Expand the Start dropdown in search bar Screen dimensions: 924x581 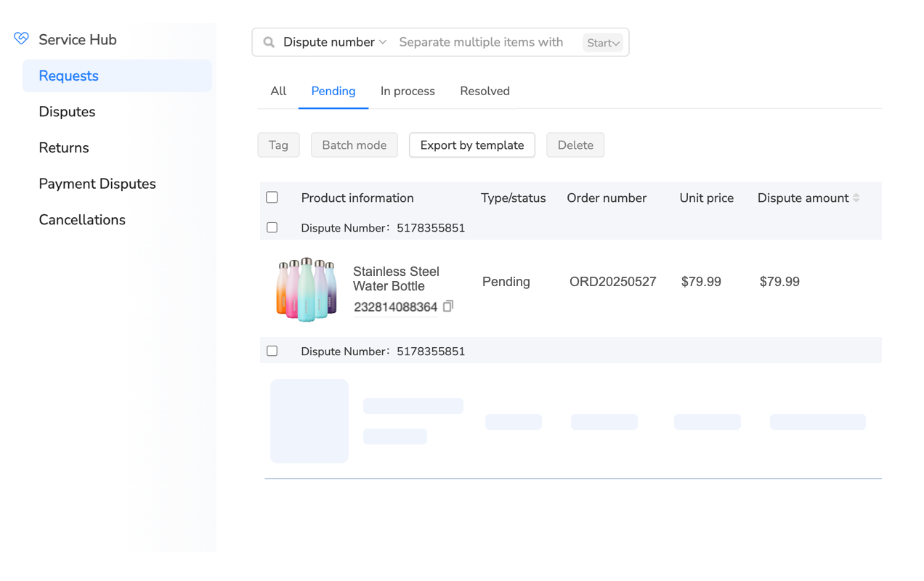coord(602,42)
